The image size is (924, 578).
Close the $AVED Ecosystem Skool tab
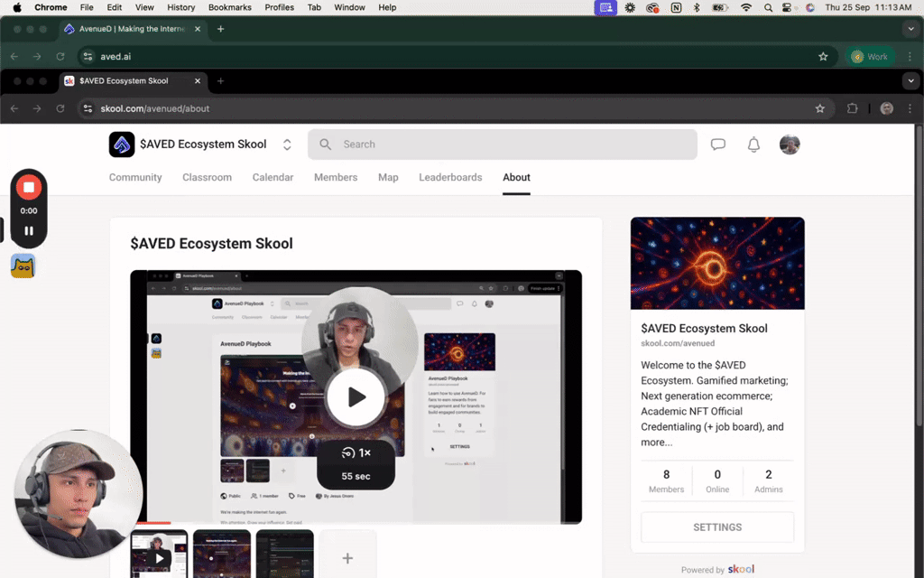pos(198,80)
